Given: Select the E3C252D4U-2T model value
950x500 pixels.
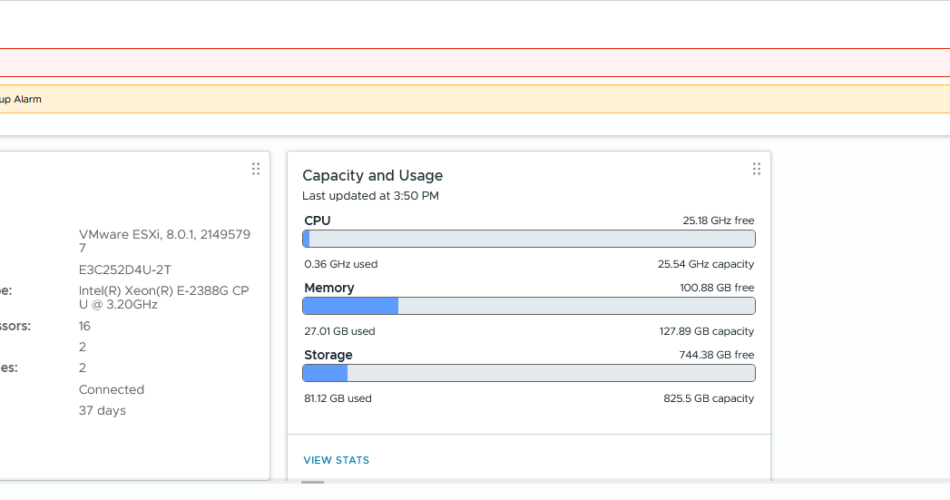Looking at the screenshot, I should (125, 269).
